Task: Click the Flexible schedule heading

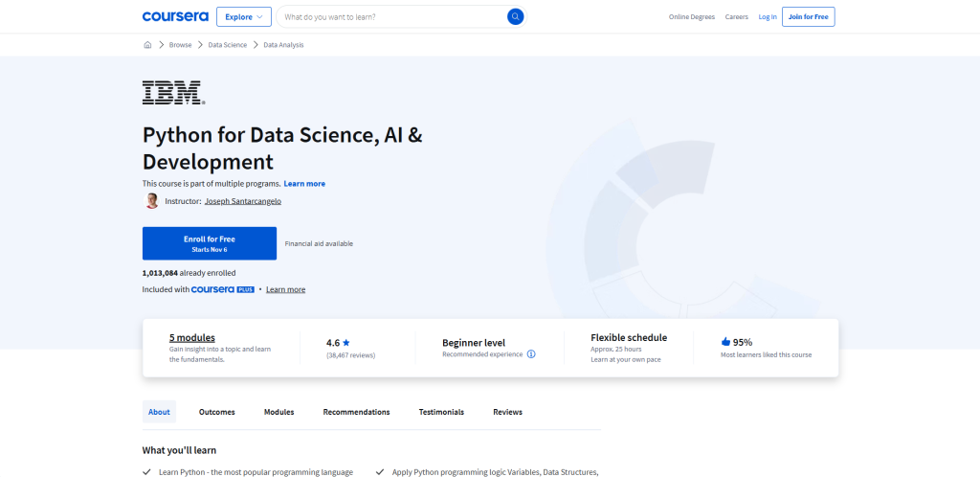Action: click(629, 337)
